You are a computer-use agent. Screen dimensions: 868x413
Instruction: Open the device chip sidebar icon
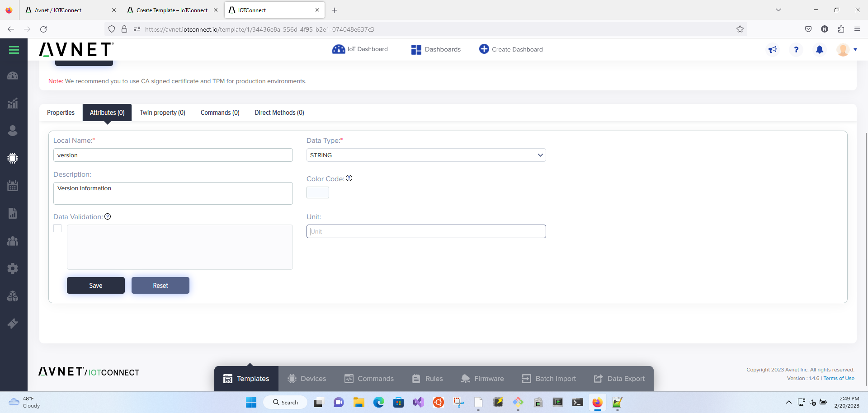pos(13,158)
